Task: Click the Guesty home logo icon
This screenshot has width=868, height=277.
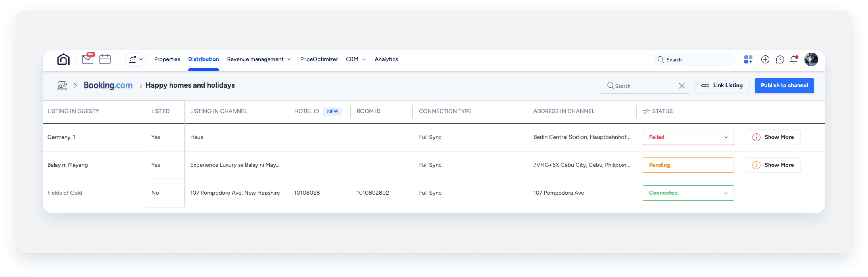Action: [63, 59]
